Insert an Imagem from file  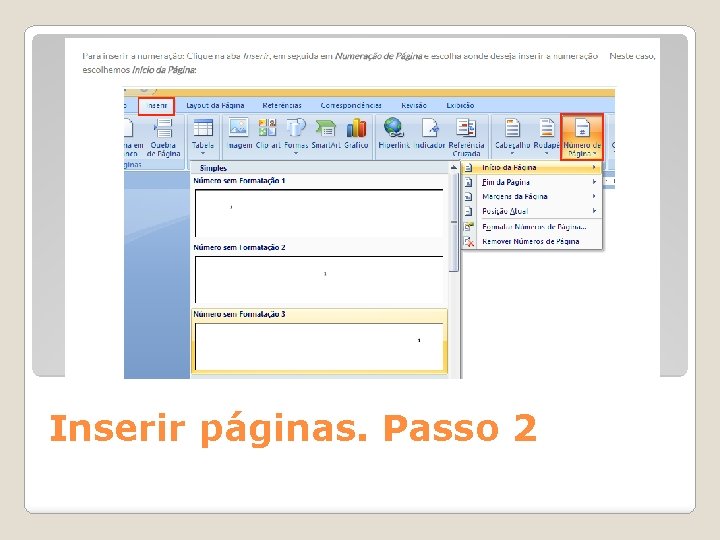(239, 134)
